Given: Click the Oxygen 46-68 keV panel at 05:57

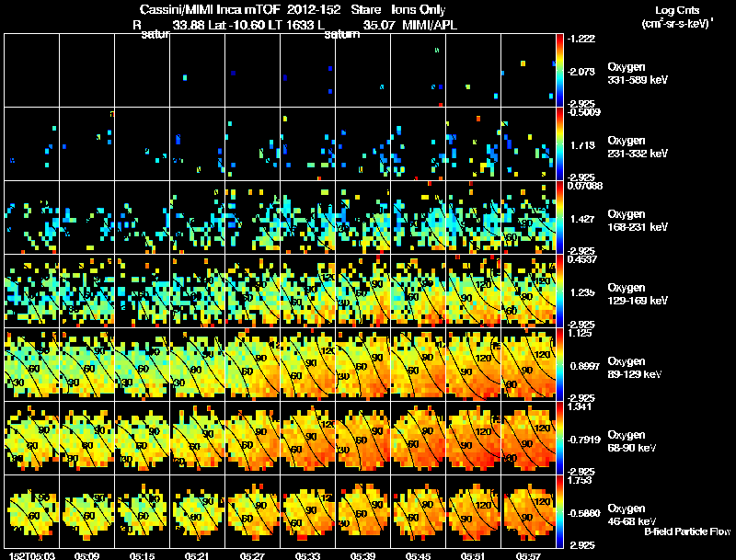Looking at the screenshot, I should click(x=528, y=511).
